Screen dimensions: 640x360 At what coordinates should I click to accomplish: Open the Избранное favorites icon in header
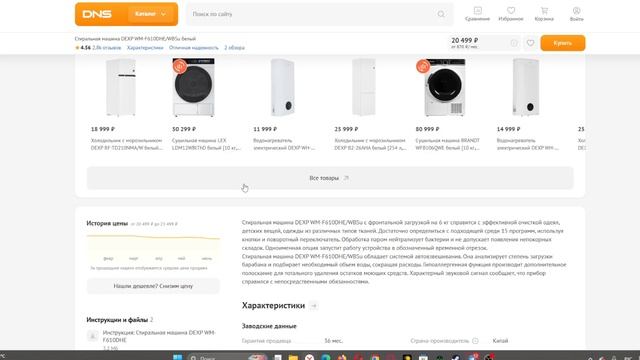tap(511, 14)
